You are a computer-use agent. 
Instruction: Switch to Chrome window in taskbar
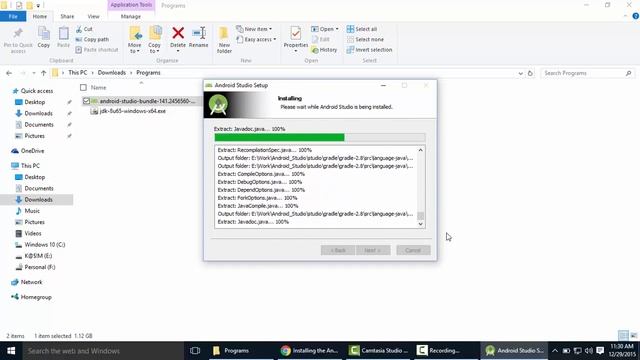coord(310,351)
